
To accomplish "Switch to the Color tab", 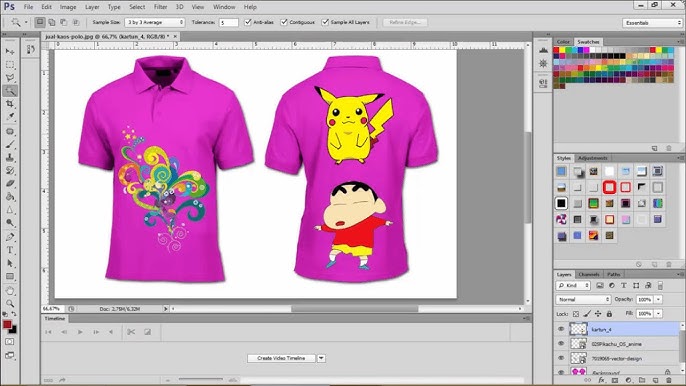I will (x=563, y=42).
